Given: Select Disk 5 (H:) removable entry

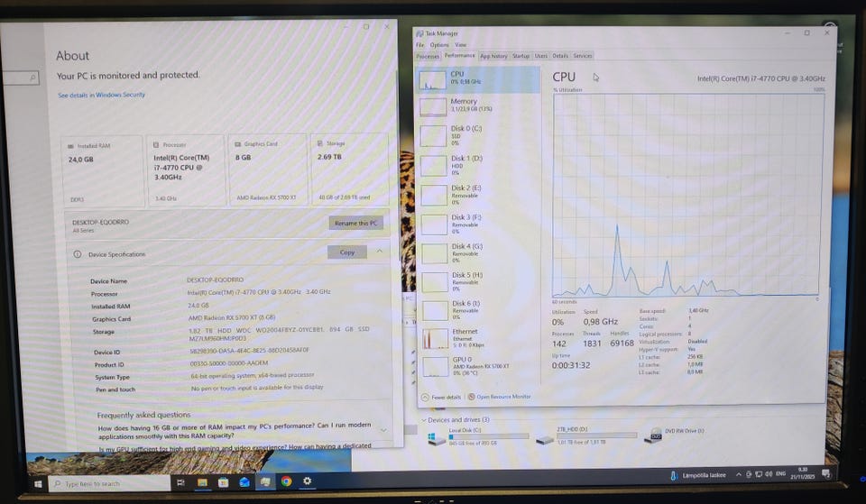Looking at the screenshot, I should point(478,281).
